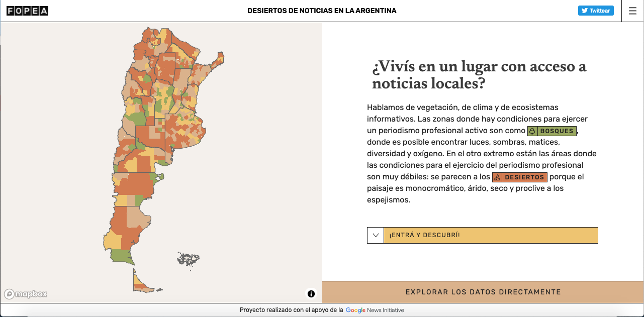
Task: Click the desert icon beside DESIERTOS
Action: click(x=497, y=177)
